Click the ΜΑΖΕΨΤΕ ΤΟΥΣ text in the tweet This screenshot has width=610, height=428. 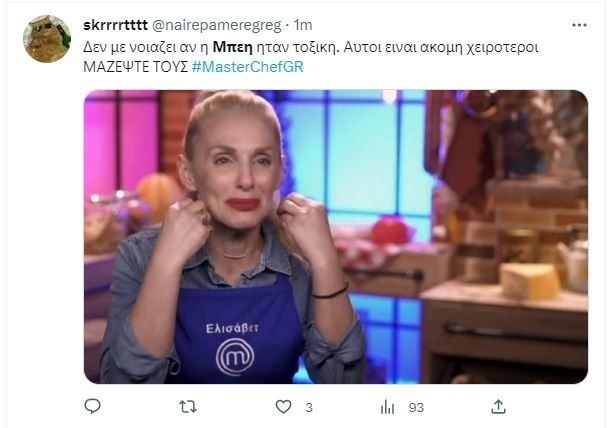[x=135, y=67]
